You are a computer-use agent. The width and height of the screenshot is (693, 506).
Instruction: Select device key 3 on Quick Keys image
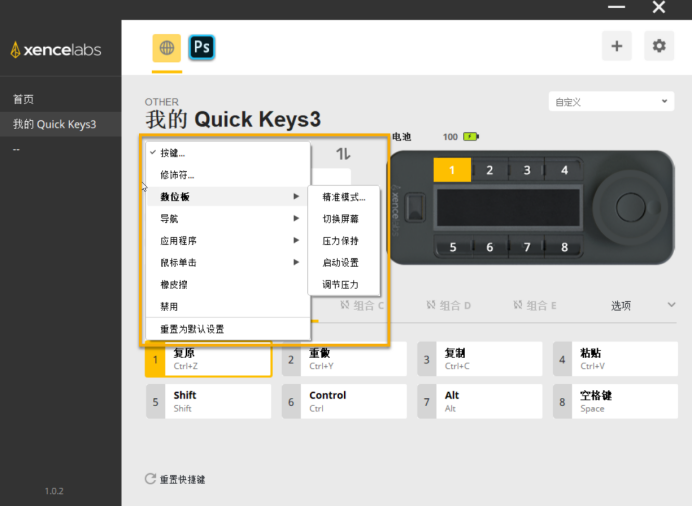[x=527, y=170]
